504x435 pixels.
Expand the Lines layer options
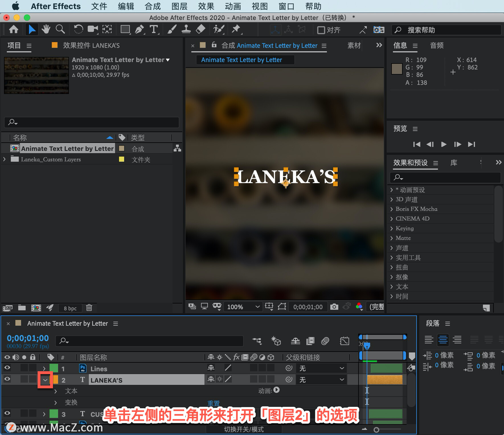44,368
